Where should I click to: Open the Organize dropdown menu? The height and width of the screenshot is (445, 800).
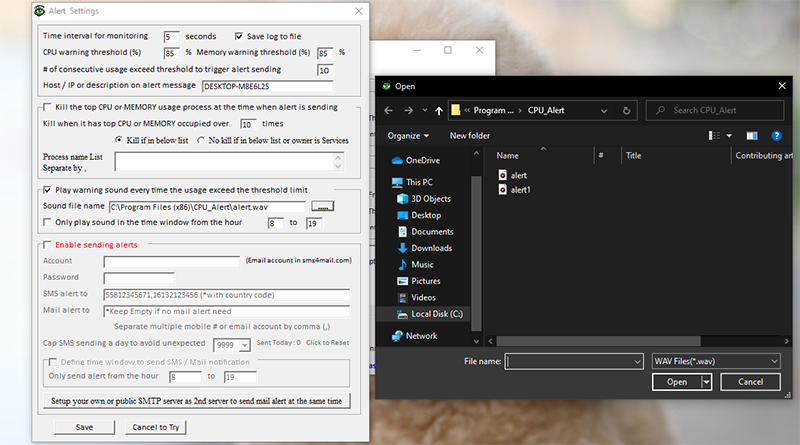point(408,135)
